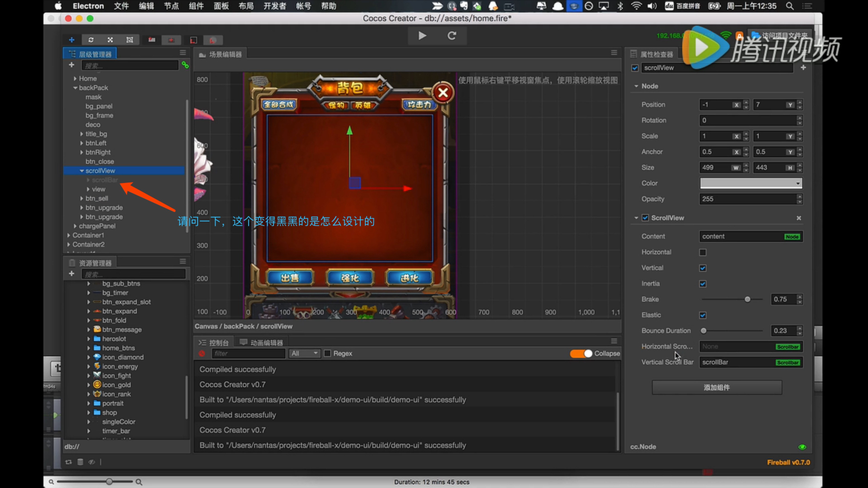Select the rotate transform tool
Screen dimensions: 868x488
(x=91, y=40)
